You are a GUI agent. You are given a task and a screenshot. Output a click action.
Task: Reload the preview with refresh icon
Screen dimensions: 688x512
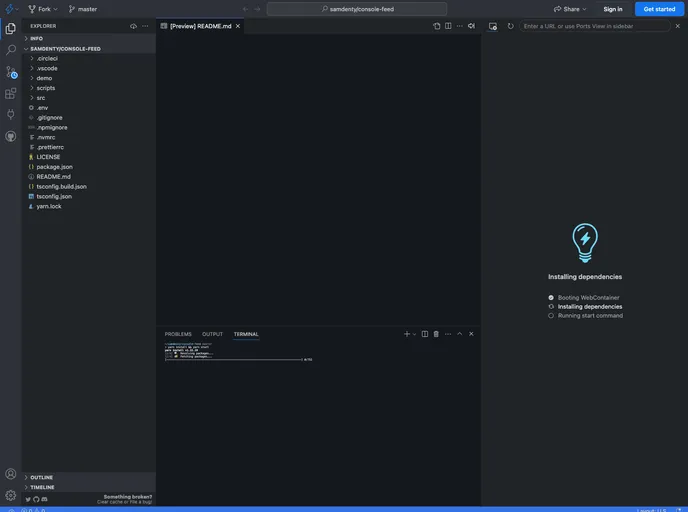point(510,26)
